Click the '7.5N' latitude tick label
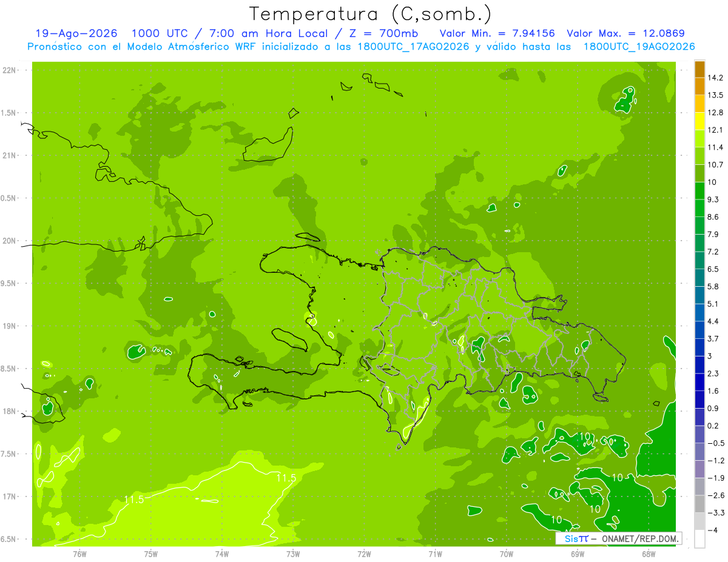Viewport: 728px width, 562px height. [x=9, y=454]
